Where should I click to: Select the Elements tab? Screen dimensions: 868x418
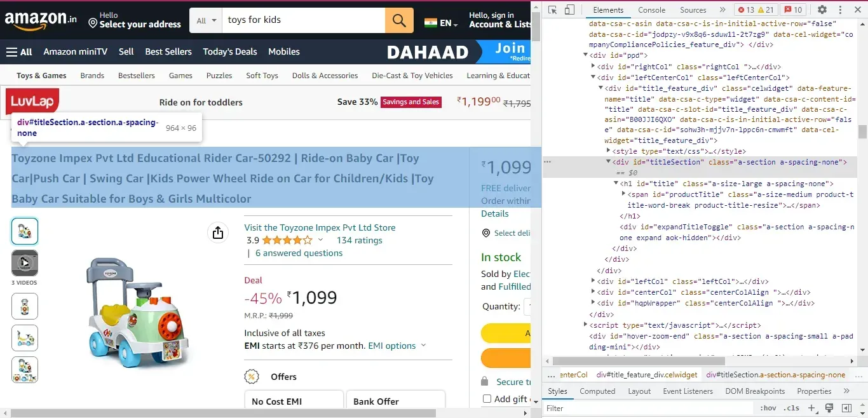coord(608,10)
